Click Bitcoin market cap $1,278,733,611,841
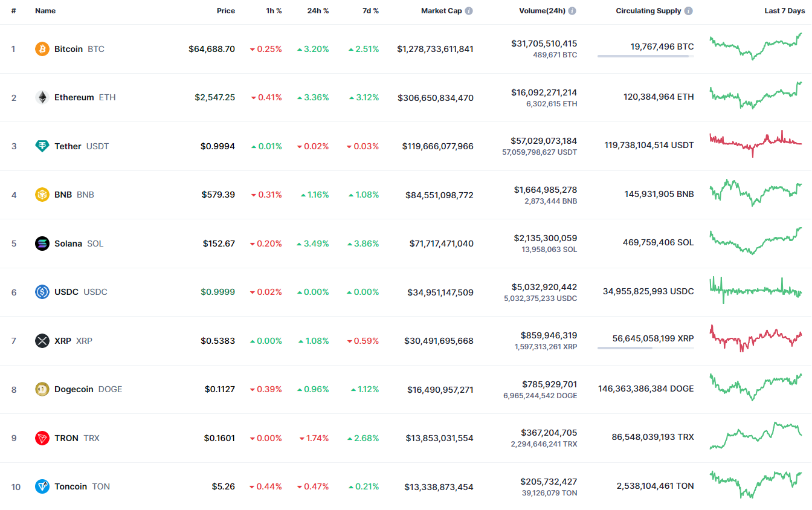The height and width of the screenshot is (510, 812). click(435, 49)
